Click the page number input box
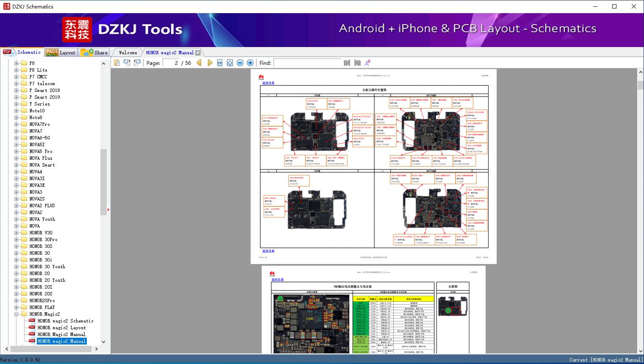 click(x=171, y=63)
